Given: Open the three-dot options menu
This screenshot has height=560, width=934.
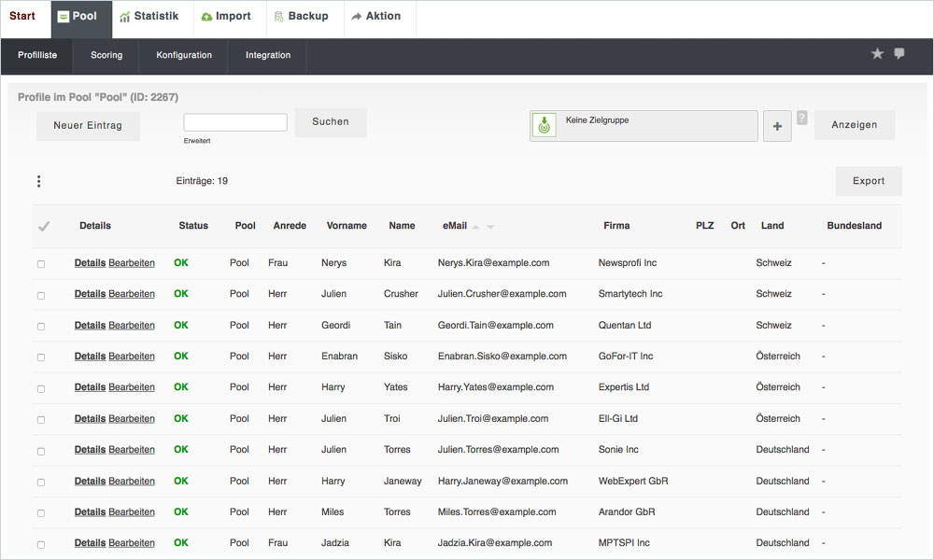Looking at the screenshot, I should coord(38,181).
